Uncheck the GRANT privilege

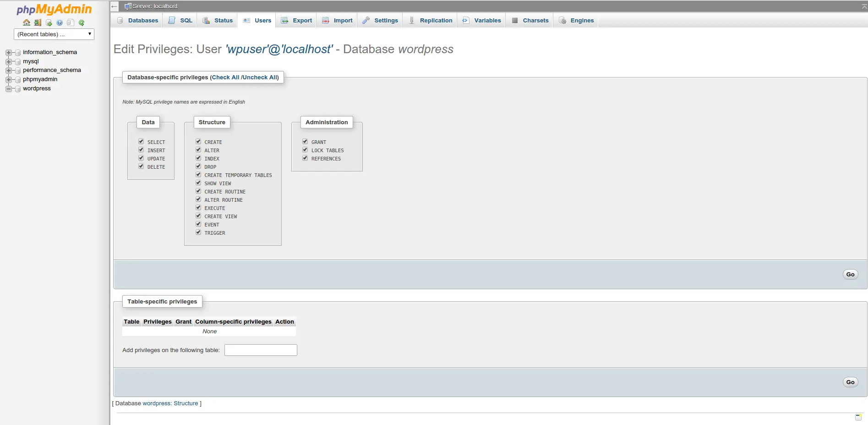click(305, 142)
